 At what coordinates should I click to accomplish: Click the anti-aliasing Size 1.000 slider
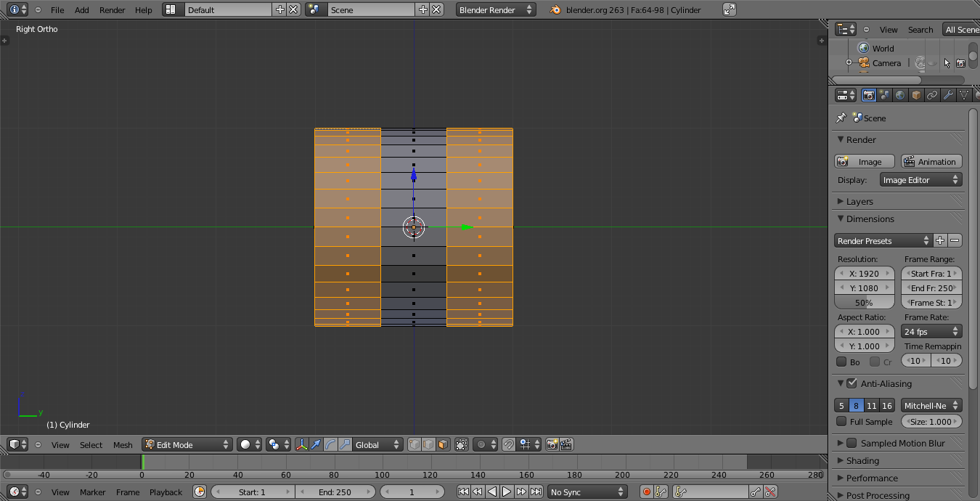coord(931,421)
